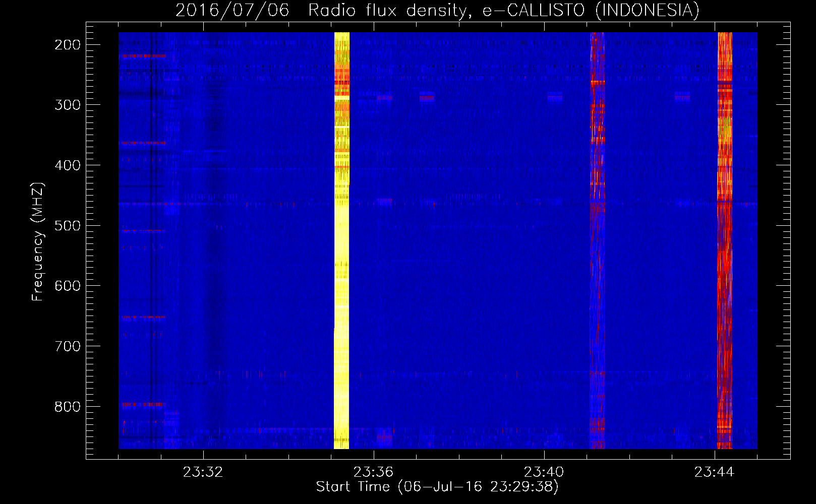Click the 700 frequency tick label
816x504 pixels.
[x=68, y=346]
